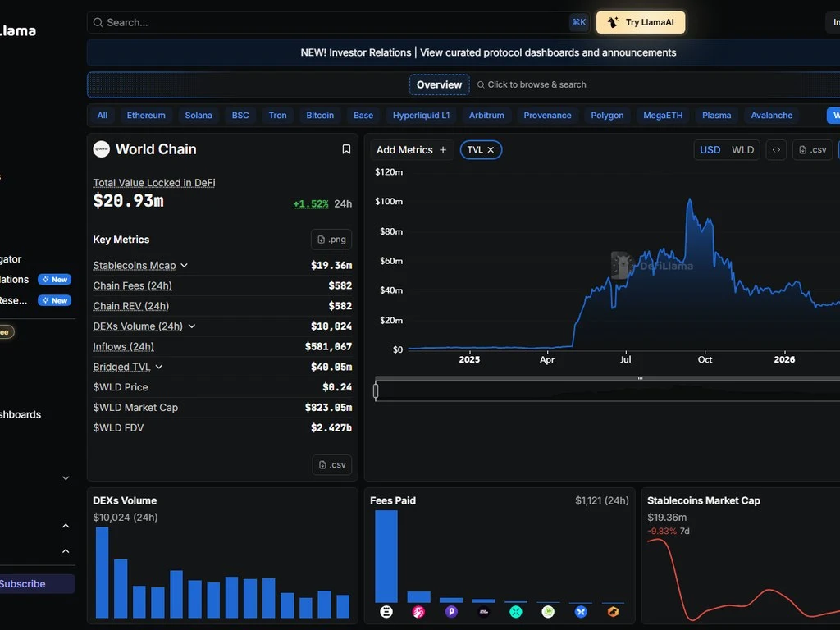This screenshot has width=840, height=630.
Task: Switch chart denomination to USD
Action: click(x=710, y=150)
